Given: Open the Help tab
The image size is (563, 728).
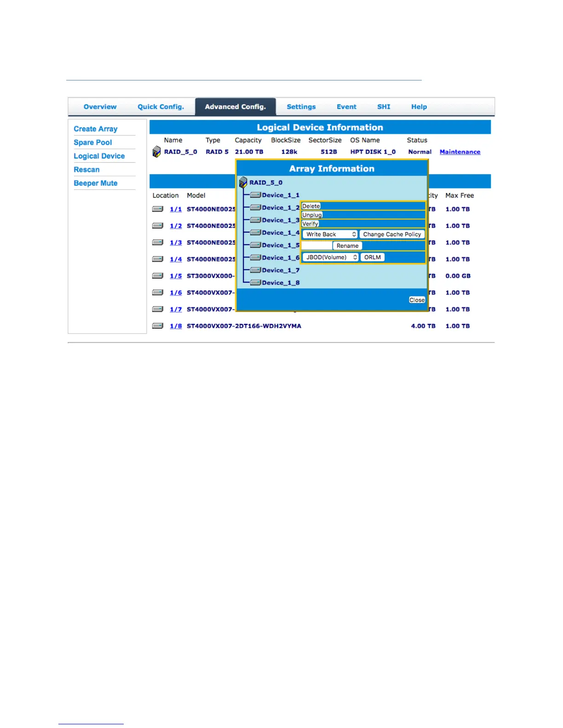Looking at the screenshot, I should [419, 107].
